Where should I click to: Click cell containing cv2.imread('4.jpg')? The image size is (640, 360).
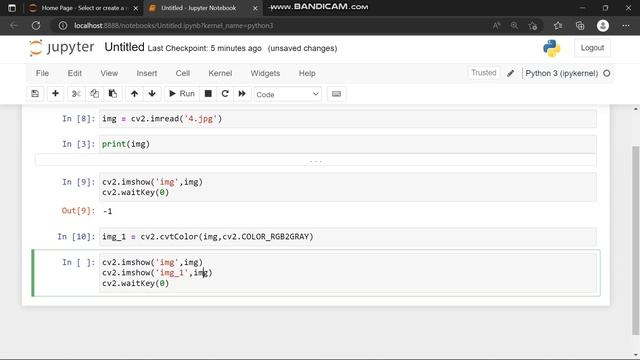click(x=348, y=119)
